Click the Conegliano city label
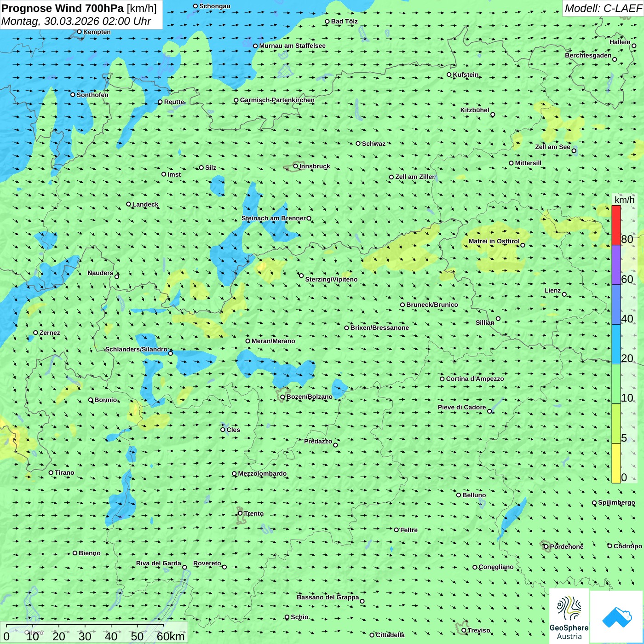 click(x=496, y=567)
